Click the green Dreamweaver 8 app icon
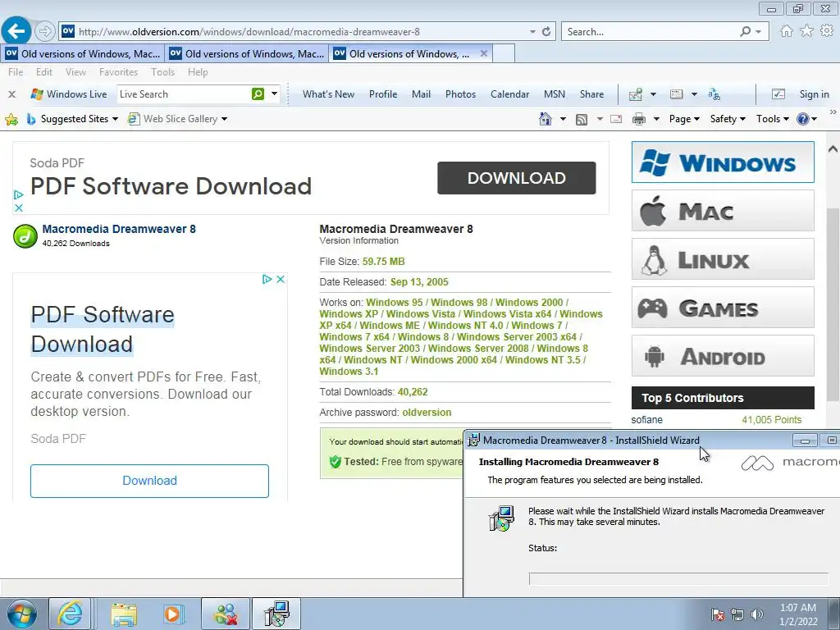Viewport: 840px width, 630px height. coord(25,236)
